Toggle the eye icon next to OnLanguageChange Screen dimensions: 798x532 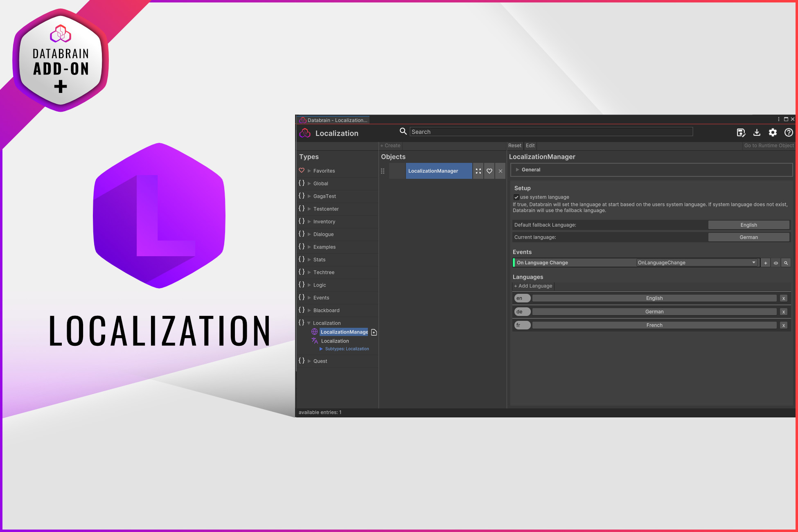pyautogui.click(x=775, y=262)
